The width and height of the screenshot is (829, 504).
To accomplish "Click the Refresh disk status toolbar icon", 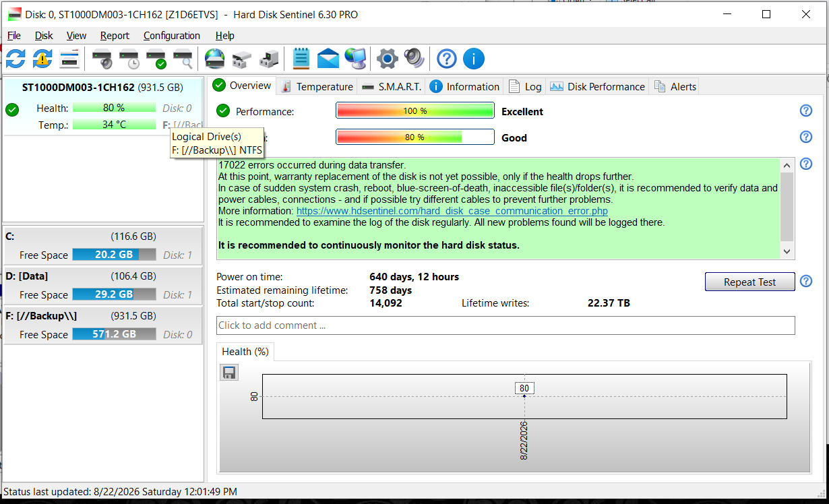I will pos(16,59).
